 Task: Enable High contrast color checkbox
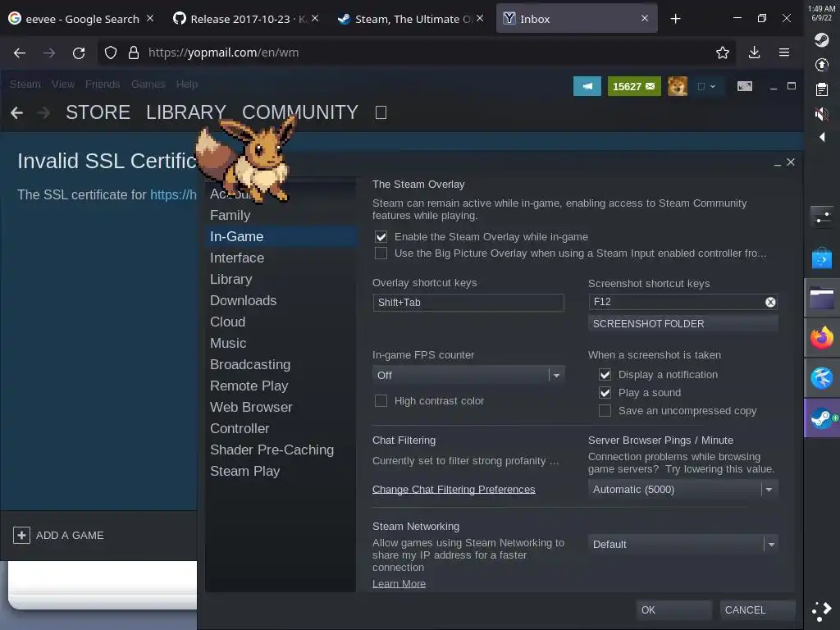(x=381, y=400)
